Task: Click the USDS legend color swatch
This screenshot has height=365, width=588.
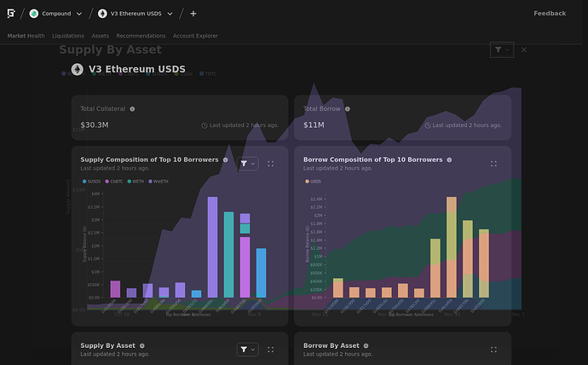Action: click(307, 182)
